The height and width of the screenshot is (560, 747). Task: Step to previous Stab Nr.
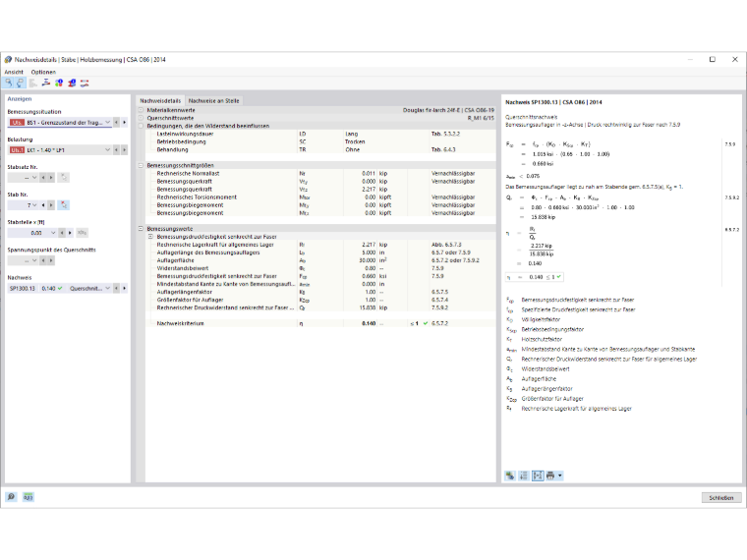[x=43, y=205]
